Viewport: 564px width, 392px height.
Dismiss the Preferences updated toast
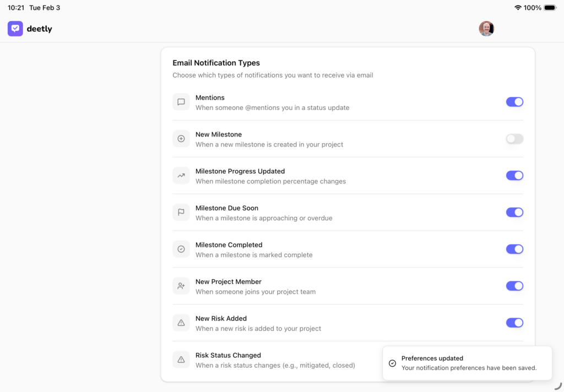(467, 363)
